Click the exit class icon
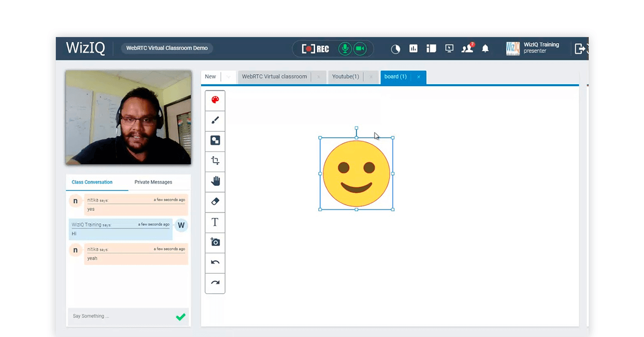 (580, 49)
